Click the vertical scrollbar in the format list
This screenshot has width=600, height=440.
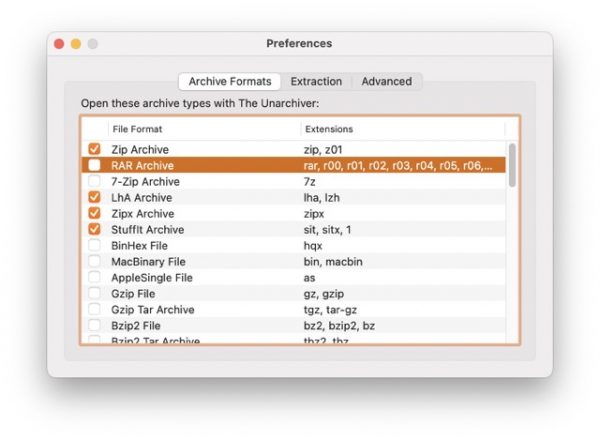(x=512, y=165)
